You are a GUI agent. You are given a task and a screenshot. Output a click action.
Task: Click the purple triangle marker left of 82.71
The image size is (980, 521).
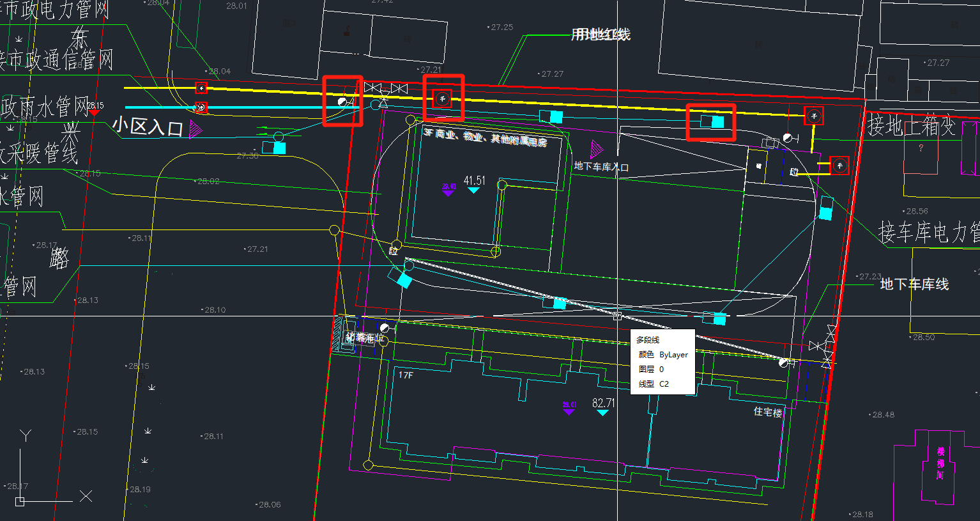coord(569,411)
